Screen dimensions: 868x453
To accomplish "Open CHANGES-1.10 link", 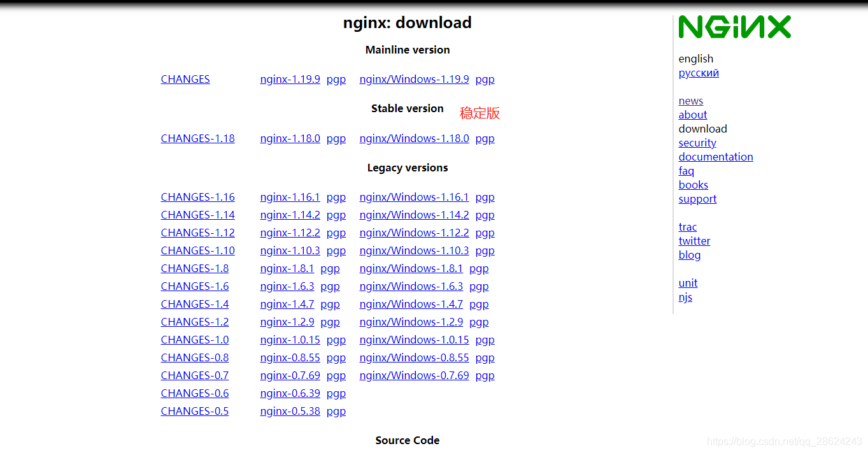I will click(197, 250).
